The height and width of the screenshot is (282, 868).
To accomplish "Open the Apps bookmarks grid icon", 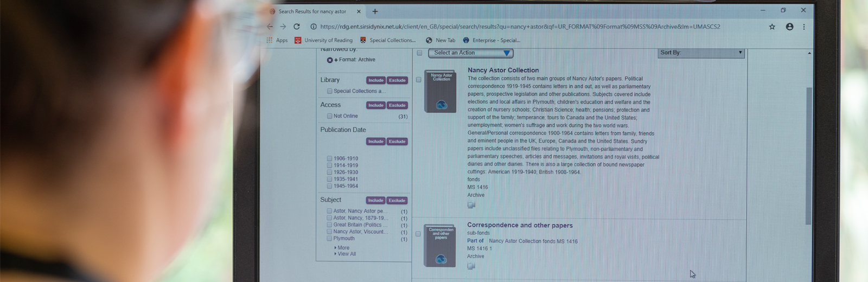I will (x=269, y=40).
